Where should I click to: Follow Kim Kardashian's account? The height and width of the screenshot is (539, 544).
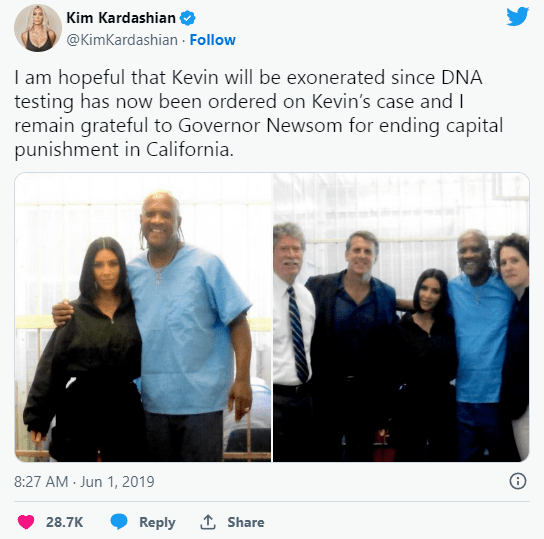pos(213,40)
